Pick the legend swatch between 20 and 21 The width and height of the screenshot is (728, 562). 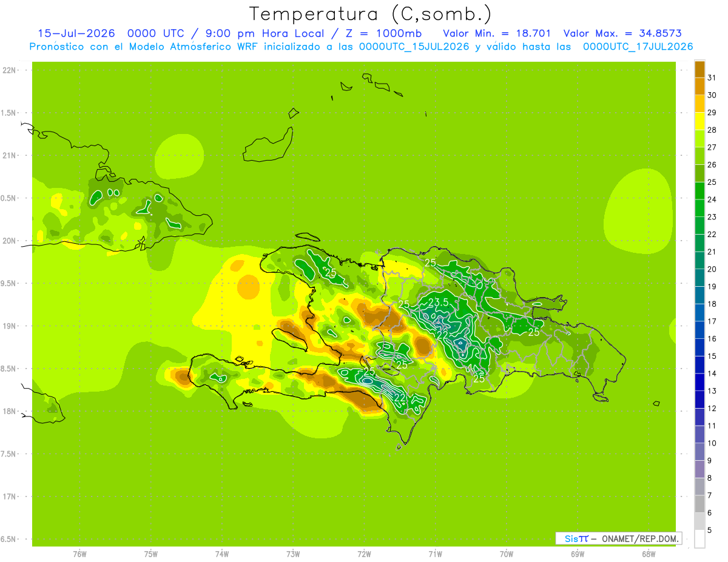tap(699, 260)
